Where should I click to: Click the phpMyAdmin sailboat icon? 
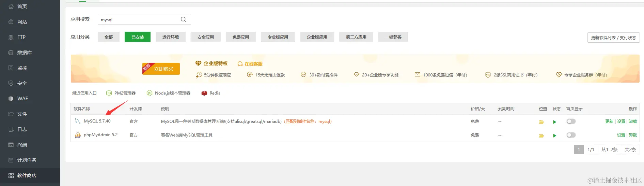pyautogui.click(x=78, y=135)
